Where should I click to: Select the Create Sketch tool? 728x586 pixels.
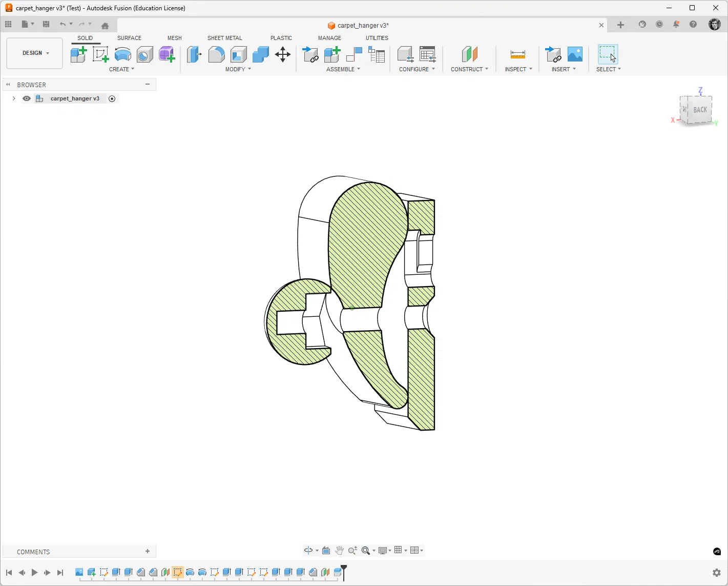pyautogui.click(x=100, y=54)
